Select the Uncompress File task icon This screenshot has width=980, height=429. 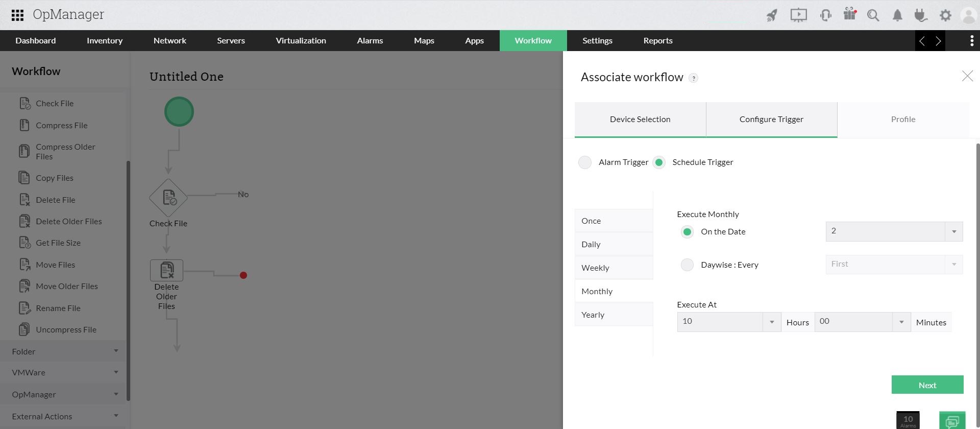click(24, 329)
